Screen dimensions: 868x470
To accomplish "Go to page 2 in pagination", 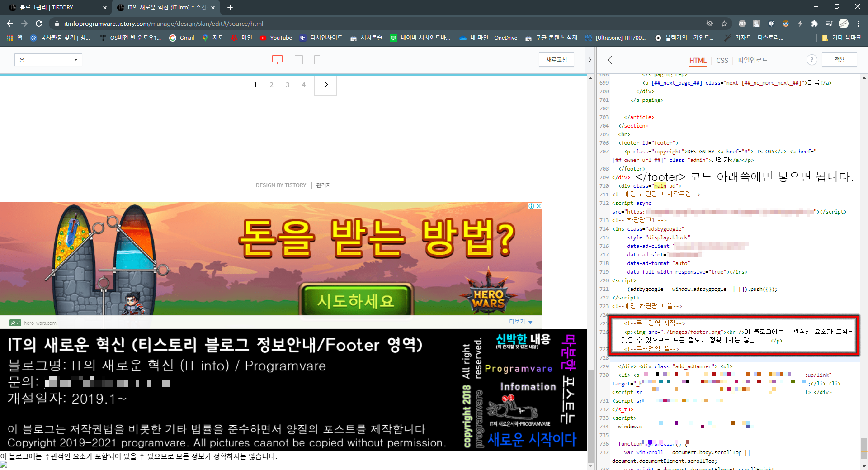I will [271, 85].
